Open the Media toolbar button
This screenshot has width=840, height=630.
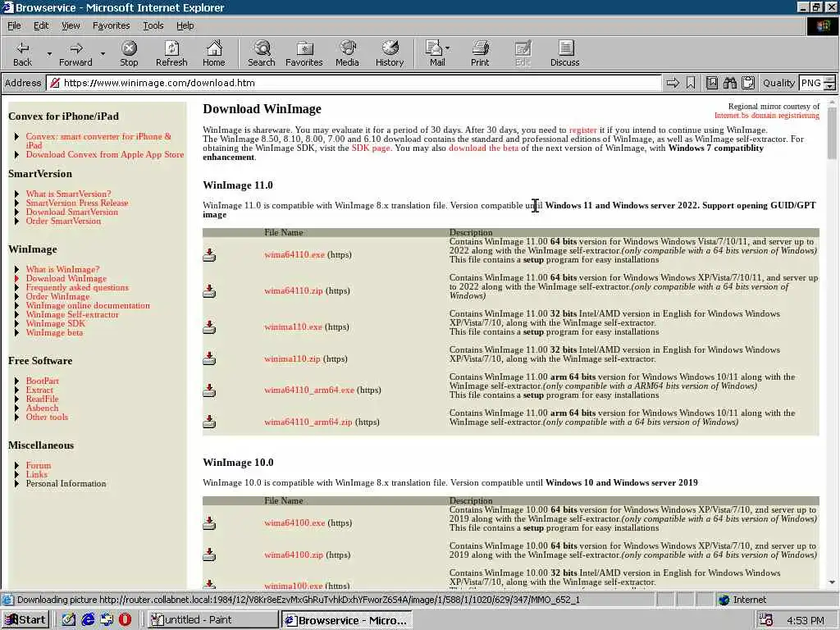click(x=347, y=53)
